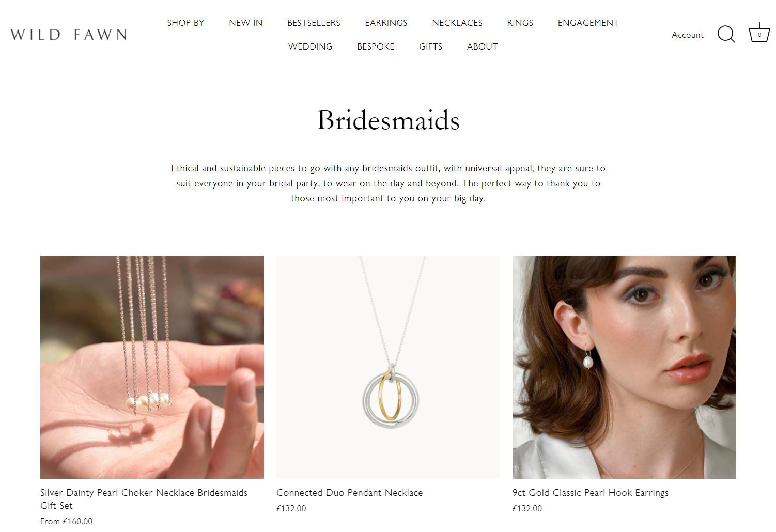Open Silver Dainty Pearl Choker Necklace title link
Screen dimensions: 776x532
[144, 499]
